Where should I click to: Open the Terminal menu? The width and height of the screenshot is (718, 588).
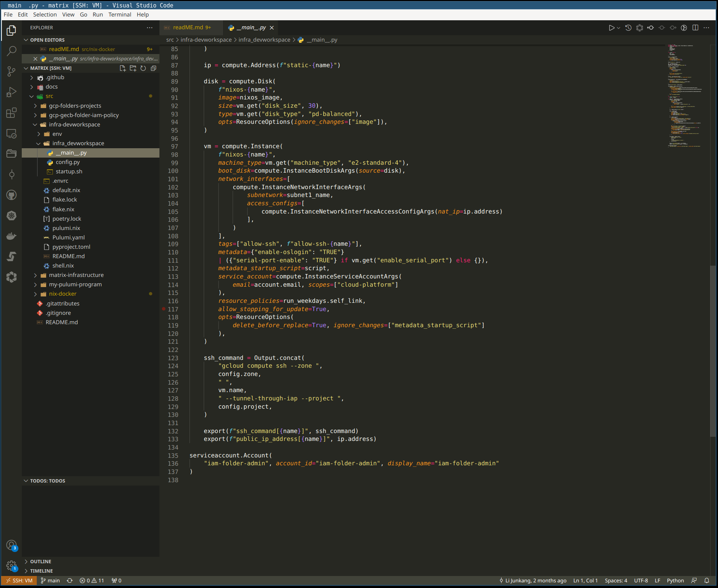point(120,15)
